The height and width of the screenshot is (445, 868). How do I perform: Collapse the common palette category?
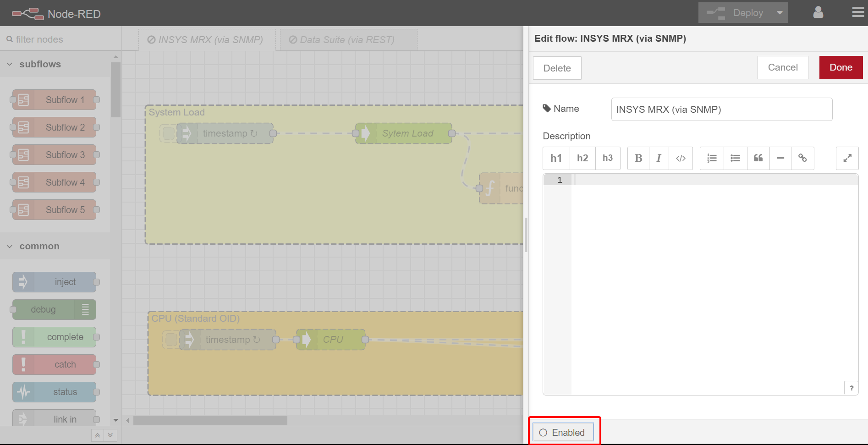[10, 247]
